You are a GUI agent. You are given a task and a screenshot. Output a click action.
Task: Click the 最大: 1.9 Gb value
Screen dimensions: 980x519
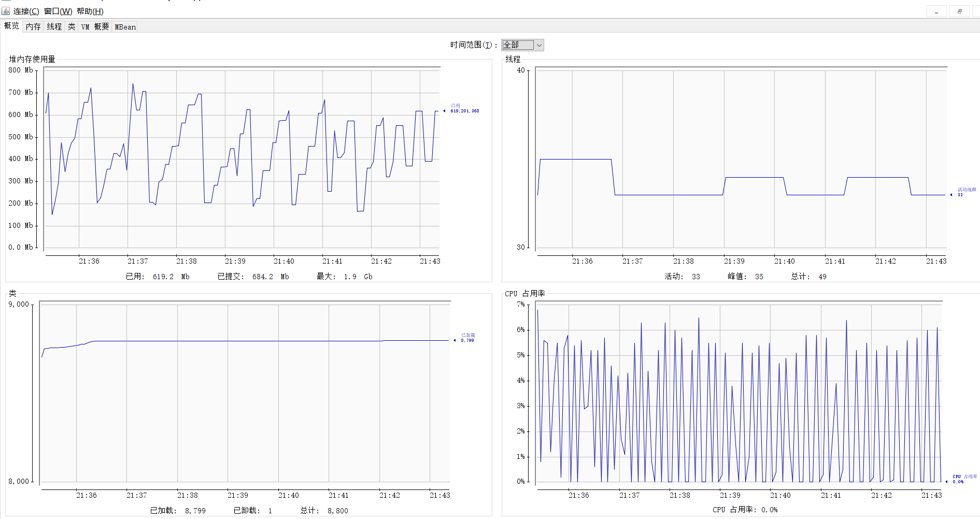point(345,277)
